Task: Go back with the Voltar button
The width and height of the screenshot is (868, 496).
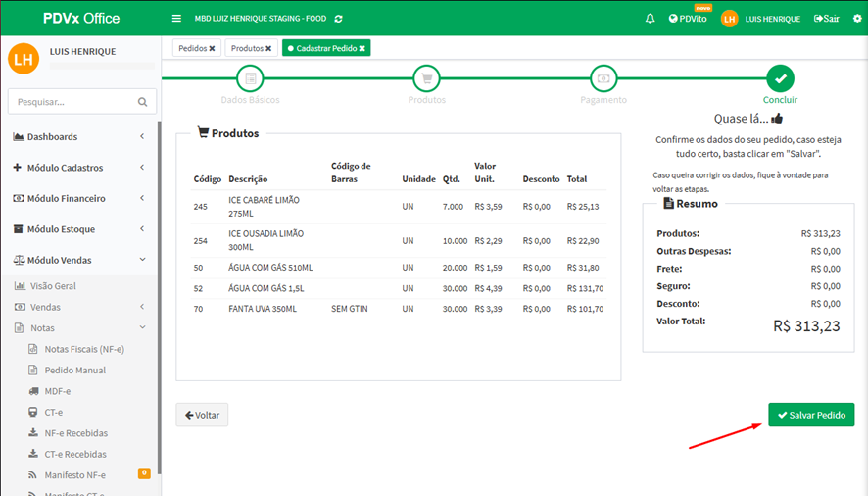Action: (x=202, y=415)
